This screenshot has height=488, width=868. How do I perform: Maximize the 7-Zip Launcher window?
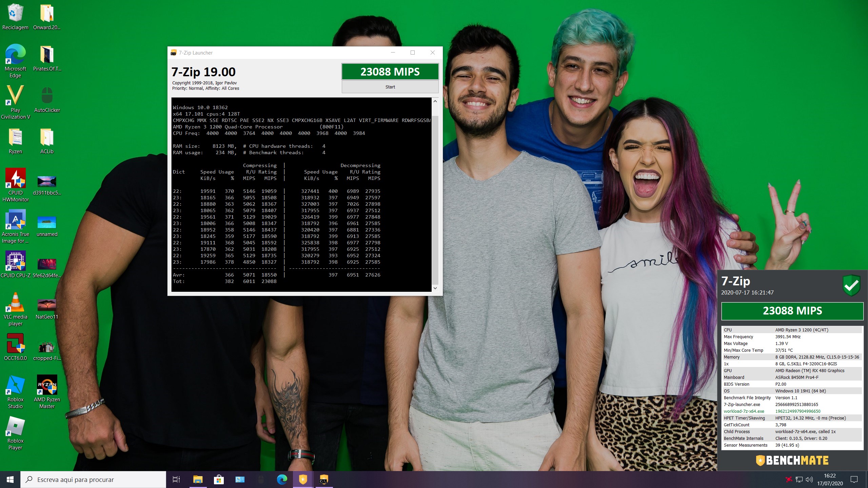click(x=413, y=53)
